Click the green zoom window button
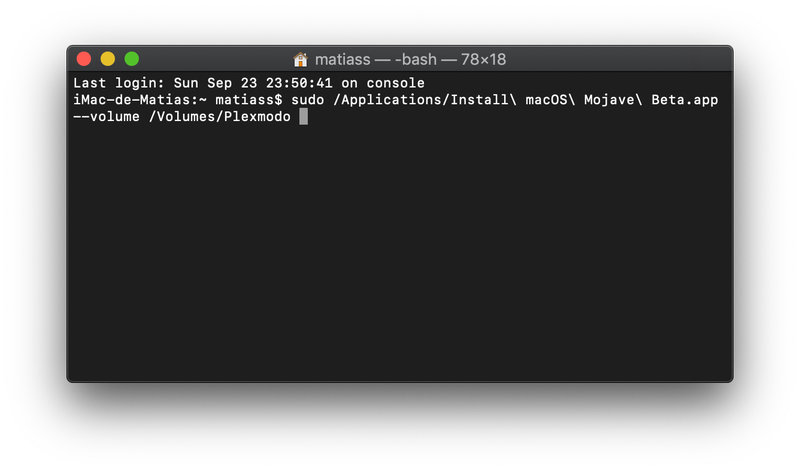Viewport: 800px width, 471px height. click(x=132, y=59)
